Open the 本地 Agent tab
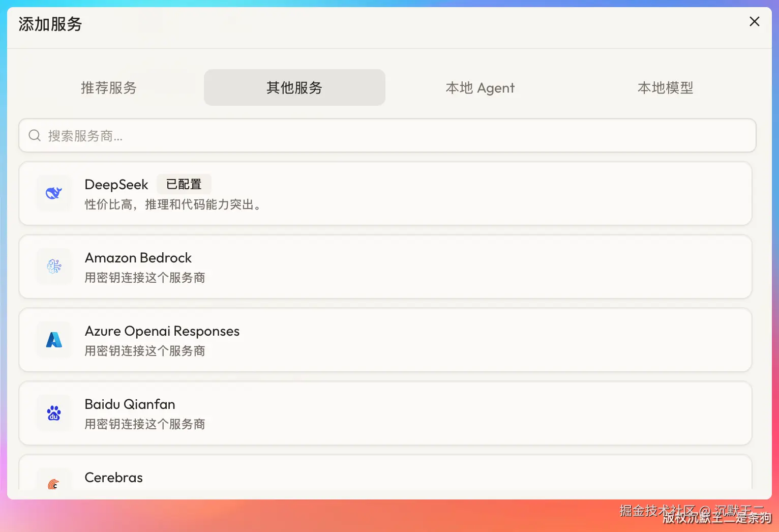Screen dimensions: 779x532 click(480, 87)
